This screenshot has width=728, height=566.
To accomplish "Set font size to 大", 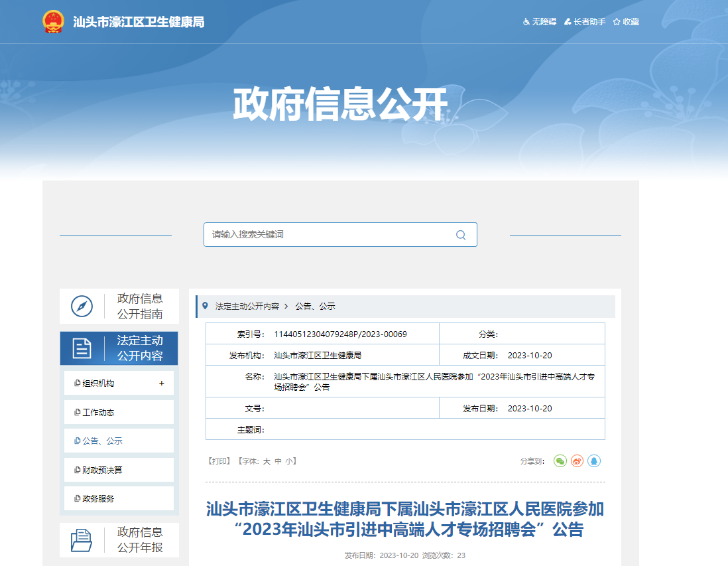I will (x=267, y=460).
